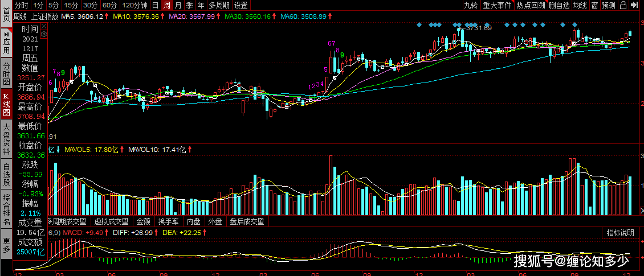Click the first blue diamond event marker
The width and height of the screenshot is (644, 276).
coord(419,24)
